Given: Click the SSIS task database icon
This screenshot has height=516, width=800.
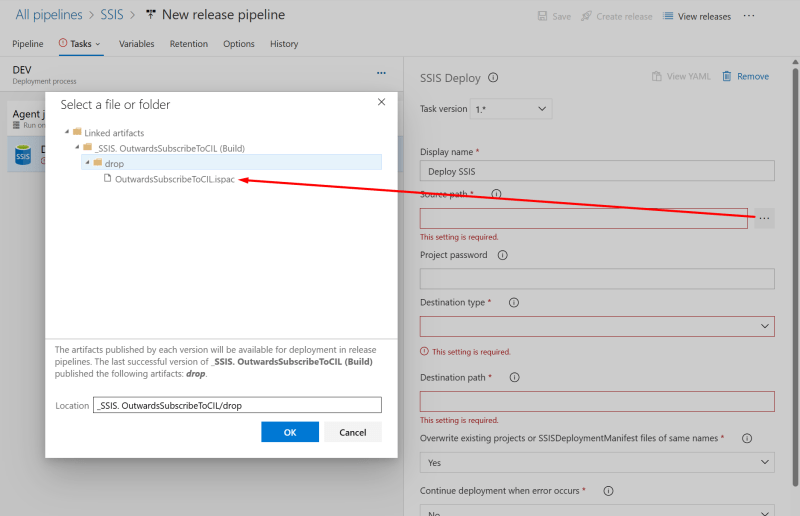Looking at the screenshot, I should tap(23, 155).
